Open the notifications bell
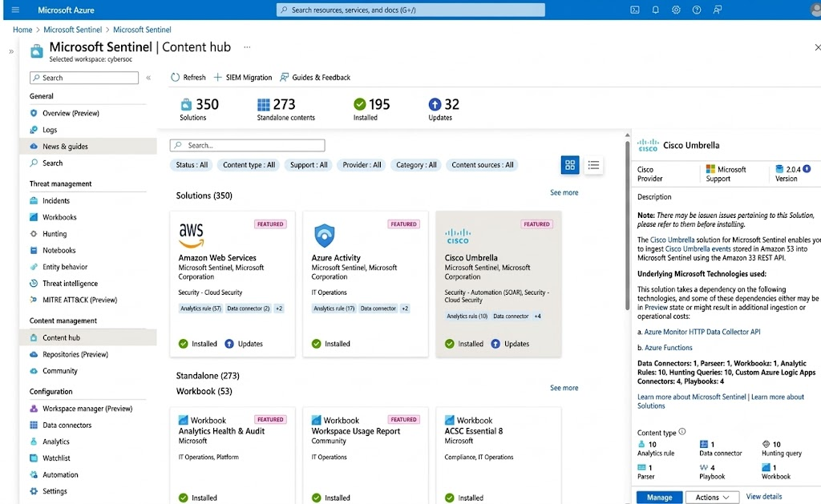The height and width of the screenshot is (504, 821). coord(655,10)
